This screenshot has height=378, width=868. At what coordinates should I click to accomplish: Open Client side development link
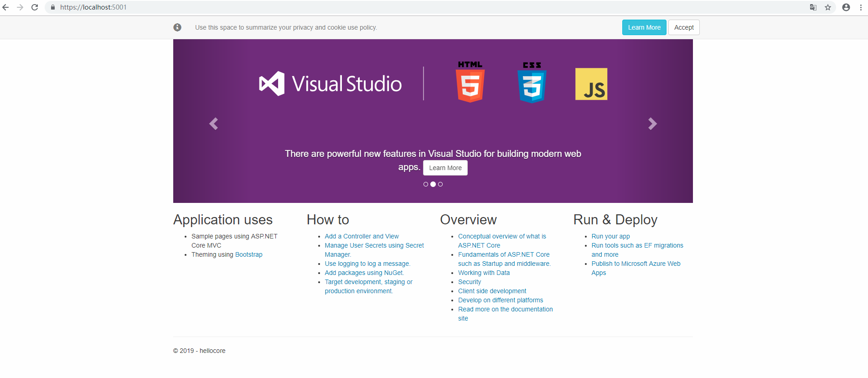click(x=492, y=291)
